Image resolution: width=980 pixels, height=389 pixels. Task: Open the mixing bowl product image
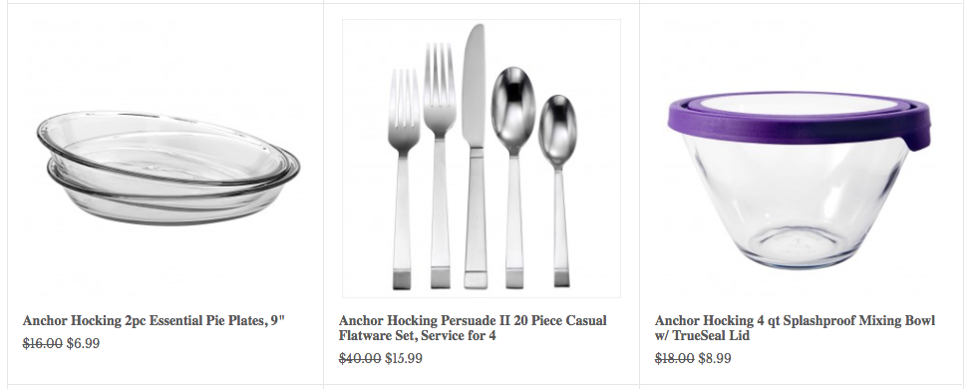coord(800,159)
